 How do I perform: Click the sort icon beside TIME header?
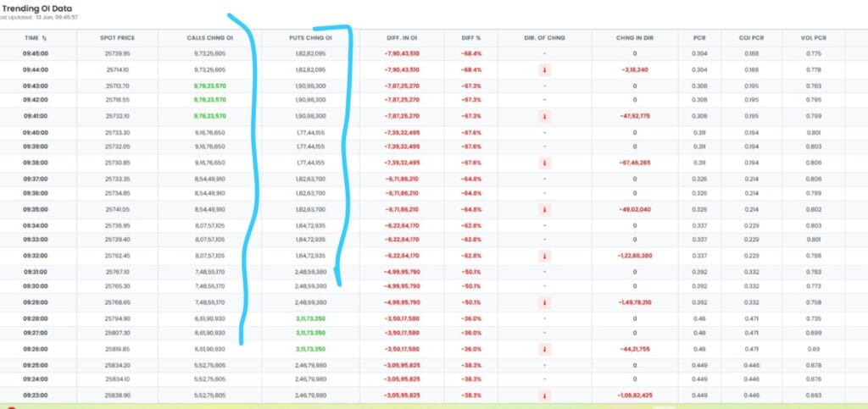(45, 38)
